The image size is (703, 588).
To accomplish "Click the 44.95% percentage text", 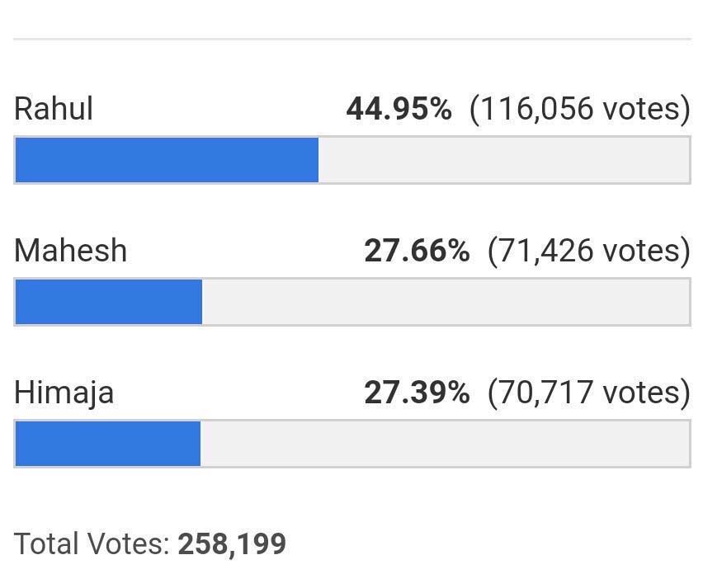I will [x=399, y=109].
